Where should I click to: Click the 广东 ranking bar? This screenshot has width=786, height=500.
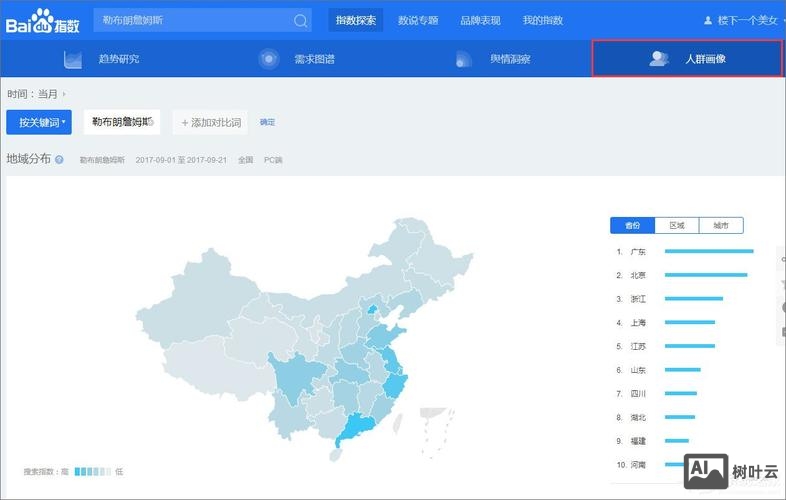point(709,251)
